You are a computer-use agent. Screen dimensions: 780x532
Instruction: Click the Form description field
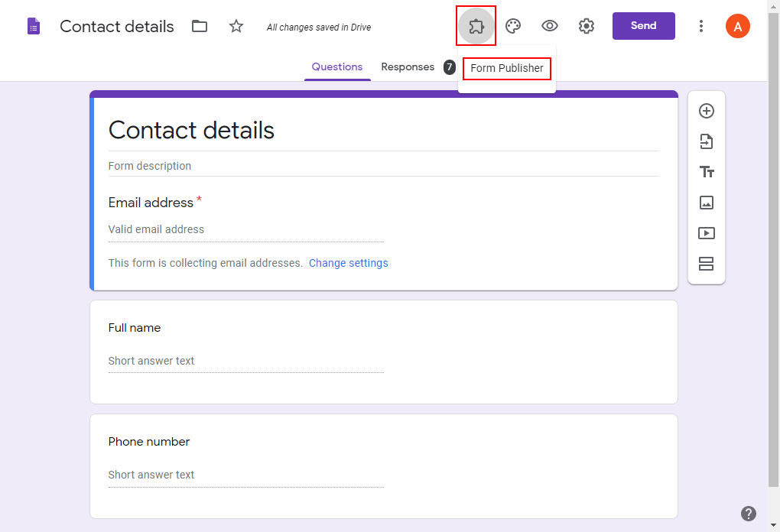click(x=384, y=166)
